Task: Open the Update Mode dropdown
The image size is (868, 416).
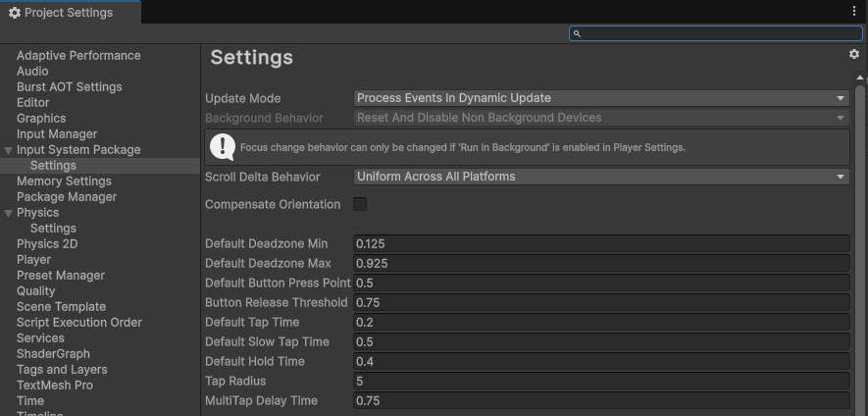Action: [601, 98]
